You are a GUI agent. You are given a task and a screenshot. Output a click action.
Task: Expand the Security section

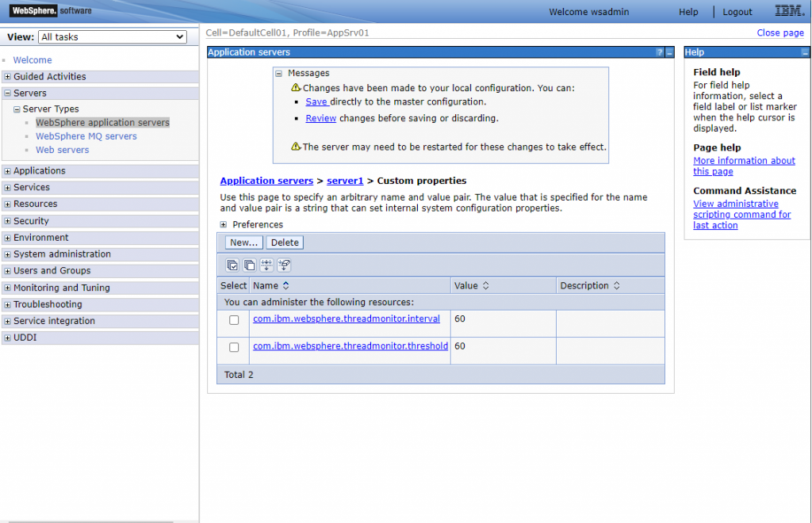click(x=7, y=221)
